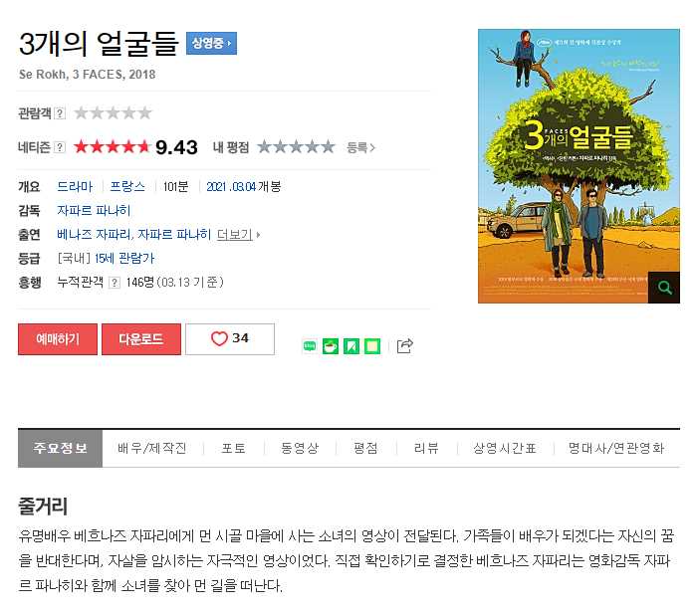Share to Naver Blog icon
696x616 pixels.
(x=310, y=346)
